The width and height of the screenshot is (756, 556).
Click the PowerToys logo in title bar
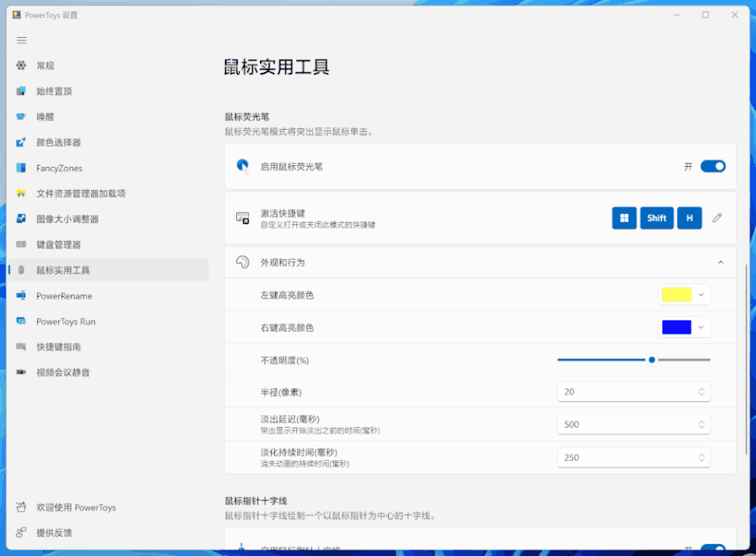click(16, 15)
